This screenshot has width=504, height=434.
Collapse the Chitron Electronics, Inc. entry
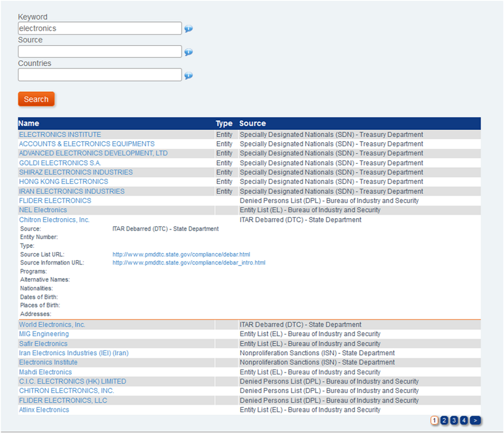pyautogui.click(x=55, y=220)
